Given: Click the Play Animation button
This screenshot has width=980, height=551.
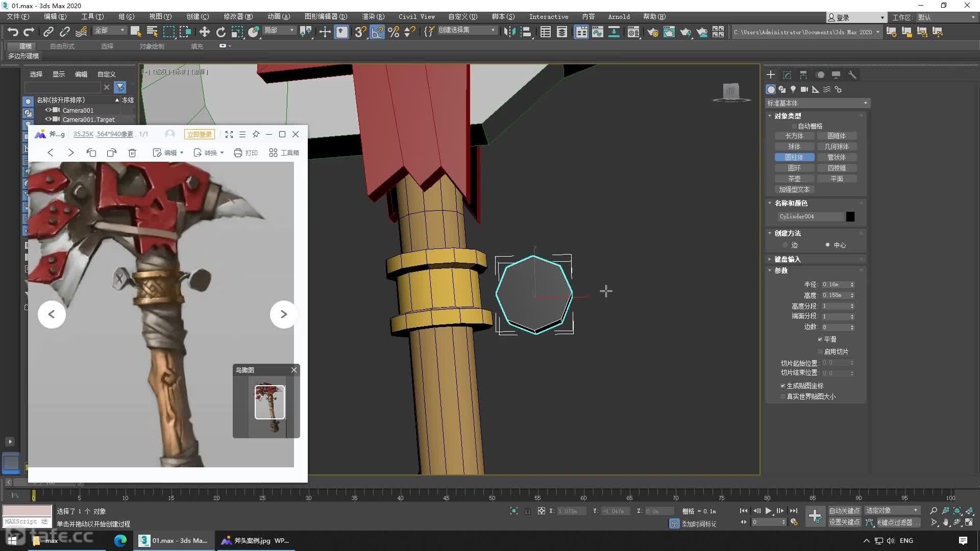Looking at the screenshot, I should point(768,511).
